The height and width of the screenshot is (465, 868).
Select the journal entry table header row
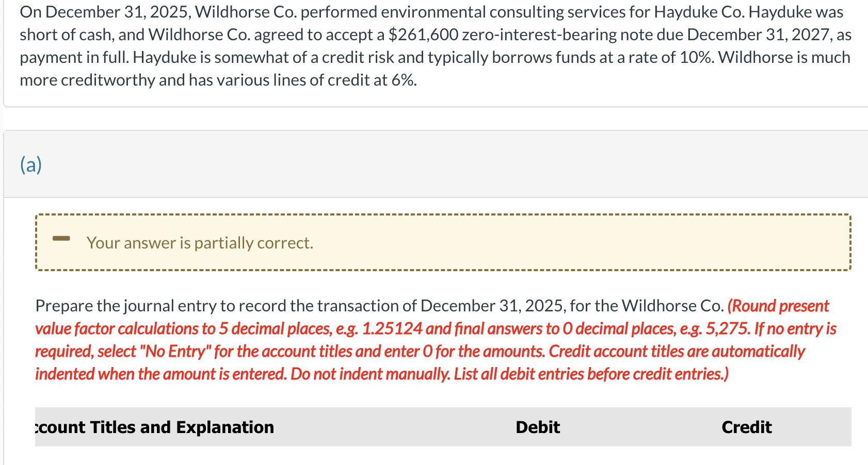(x=444, y=427)
